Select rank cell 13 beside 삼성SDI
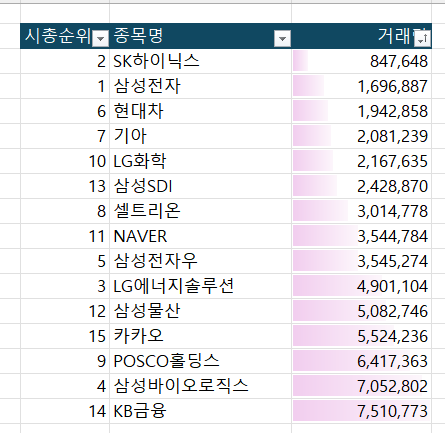 click(x=65, y=186)
